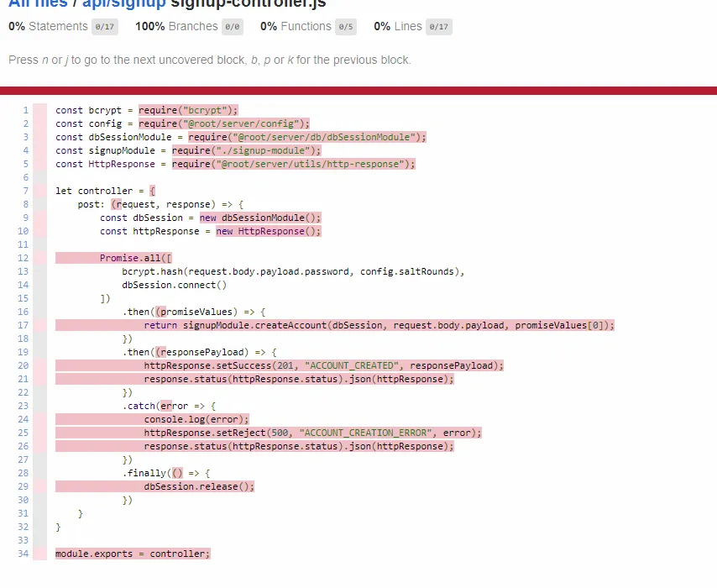Click the .then((promiseValues) callback line

pos(194,312)
